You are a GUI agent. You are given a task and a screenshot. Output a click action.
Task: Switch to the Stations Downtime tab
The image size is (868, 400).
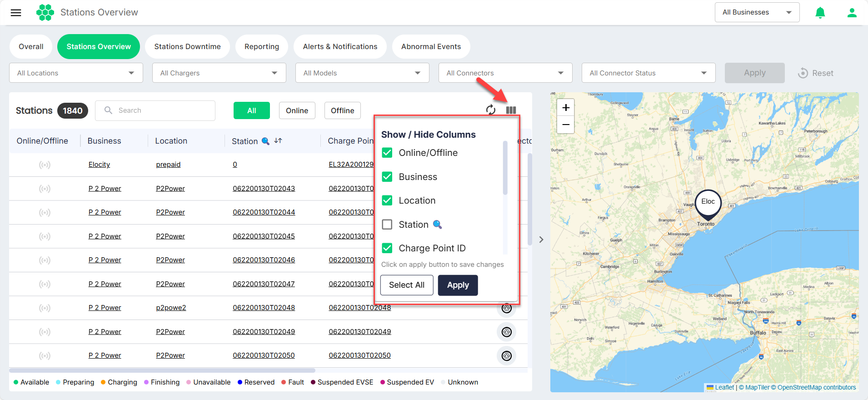pyautogui.click(x=187, y=46)
